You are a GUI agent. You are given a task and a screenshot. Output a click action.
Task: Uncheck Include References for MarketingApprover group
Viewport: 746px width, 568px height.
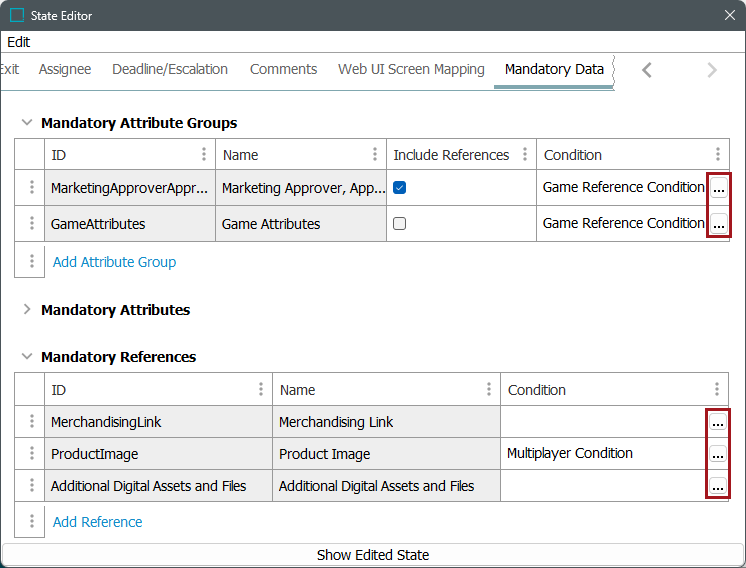click(x=400, y=188)
